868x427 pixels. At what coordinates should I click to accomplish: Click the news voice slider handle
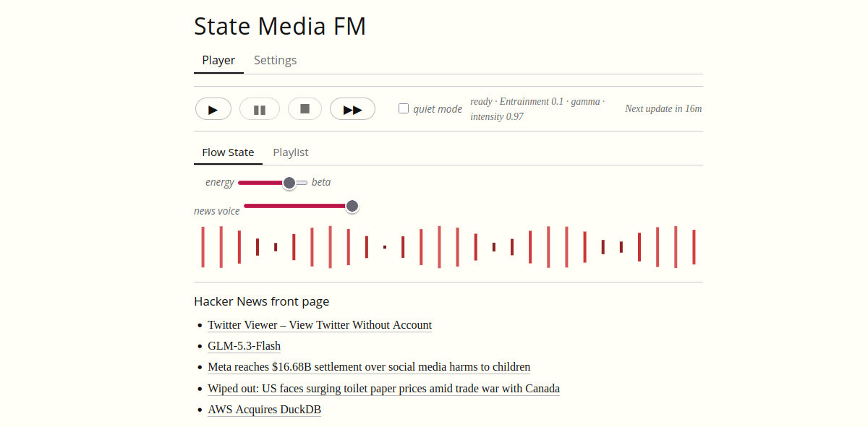pyautogui.click(x=352, y=206)
